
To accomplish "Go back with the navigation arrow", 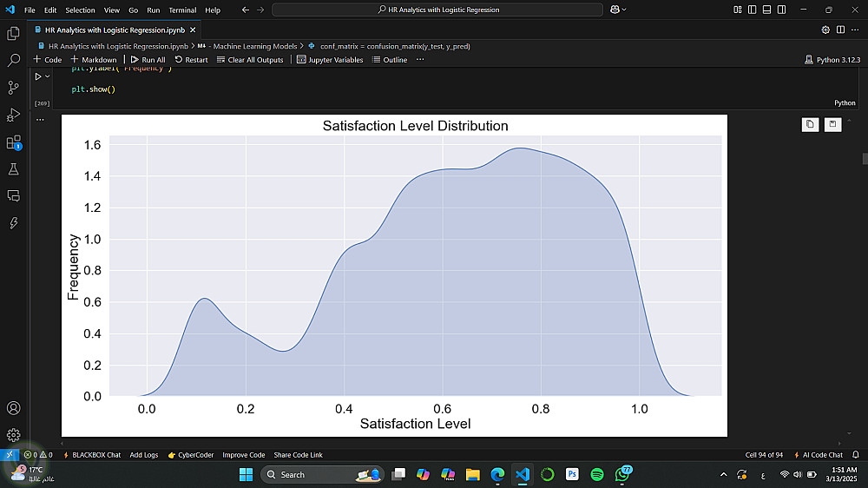I will coord(246,10).
